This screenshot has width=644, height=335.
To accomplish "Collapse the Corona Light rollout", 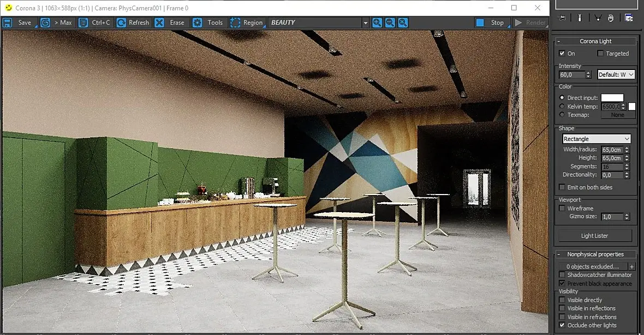I will click(595, 41).
